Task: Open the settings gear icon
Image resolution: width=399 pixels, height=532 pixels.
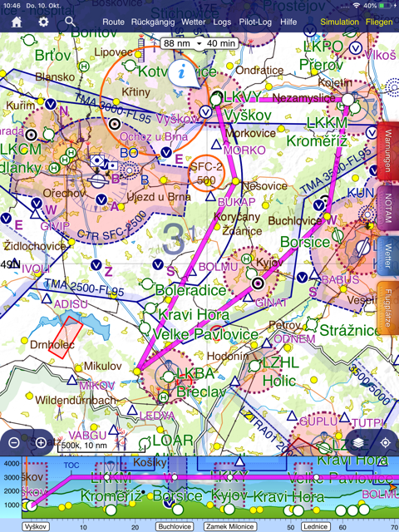Action: pos(43,22)
